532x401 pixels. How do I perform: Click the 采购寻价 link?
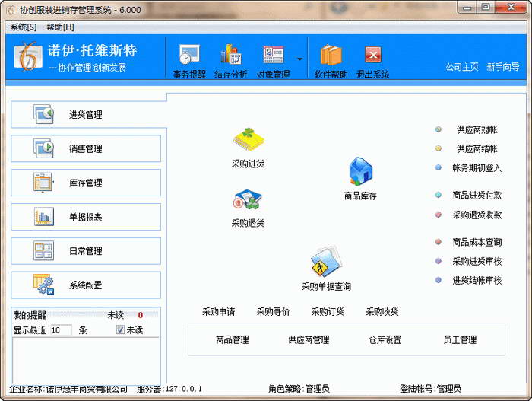coord(273,312)
